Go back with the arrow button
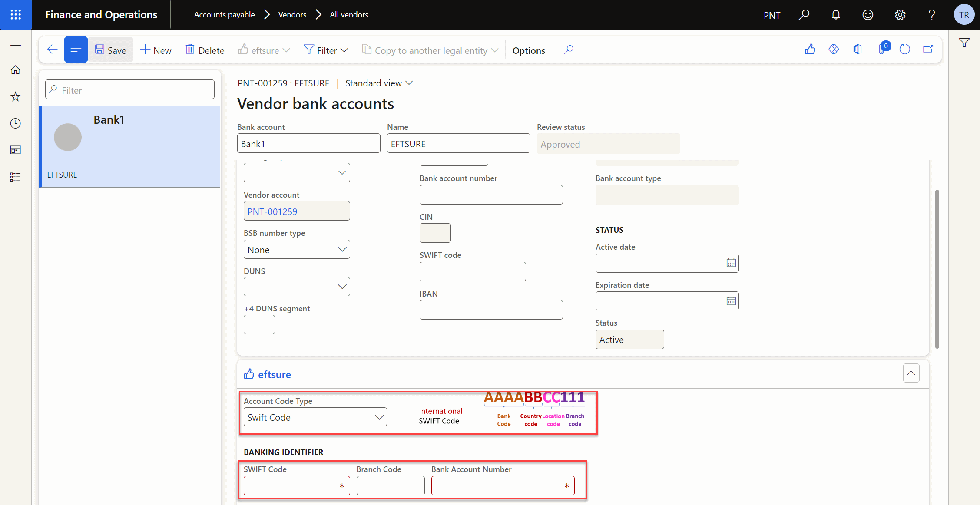The height and width of the screenshot is (505, 980). coord(52,50)
